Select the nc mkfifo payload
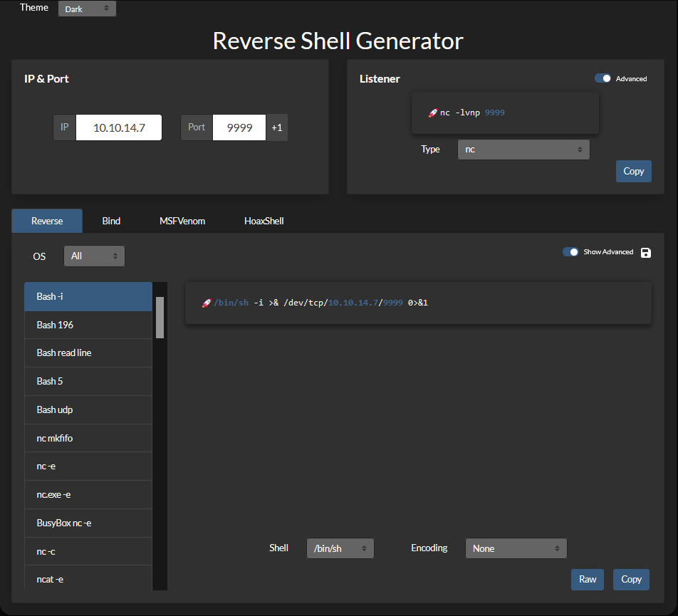Viewport: 678px width, 616px height. (x=88, y=439)
